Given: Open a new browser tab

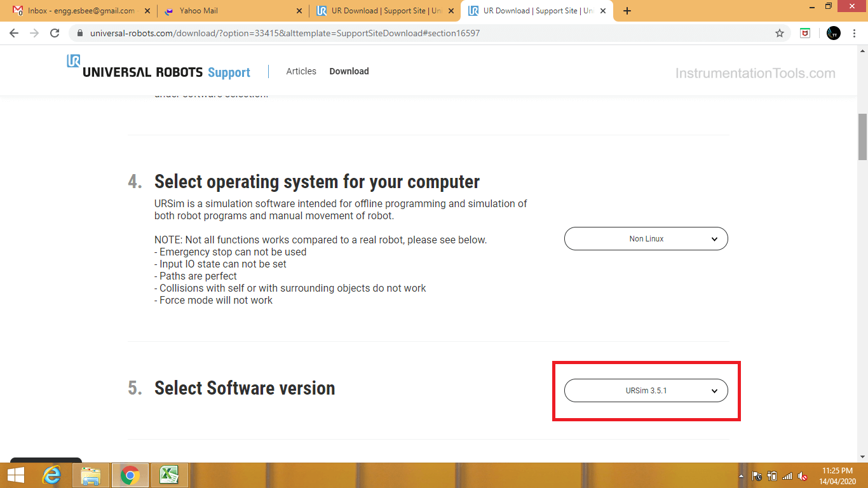Looking at the screenshot, I should [627, 11].
